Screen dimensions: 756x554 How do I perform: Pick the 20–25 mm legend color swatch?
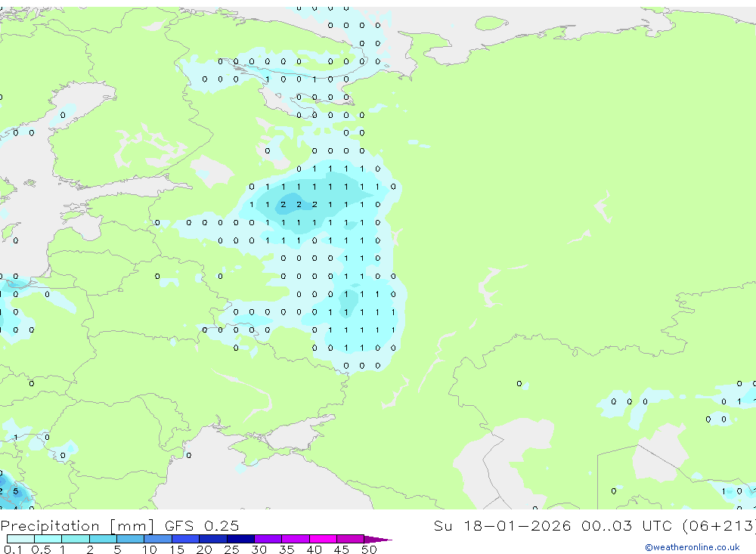[x=213, y=539]
